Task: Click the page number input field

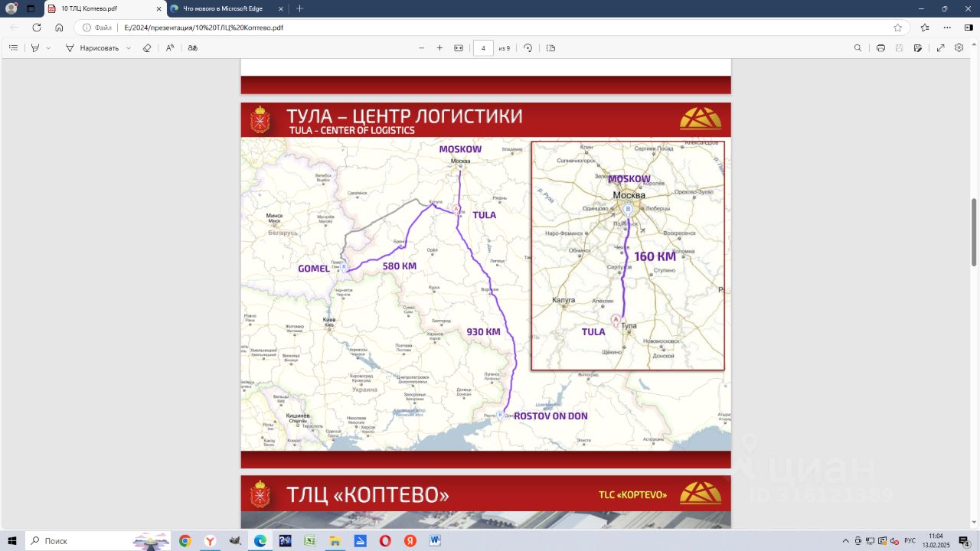Action: [x=483, y=47]
